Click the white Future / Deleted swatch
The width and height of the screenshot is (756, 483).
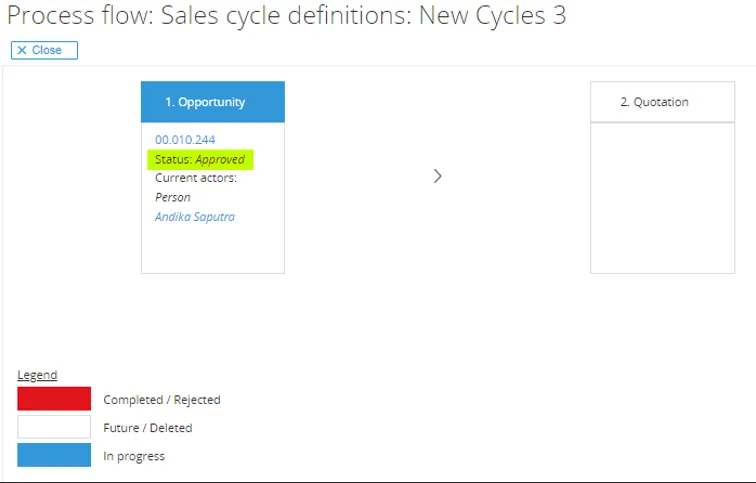(54, 427)
